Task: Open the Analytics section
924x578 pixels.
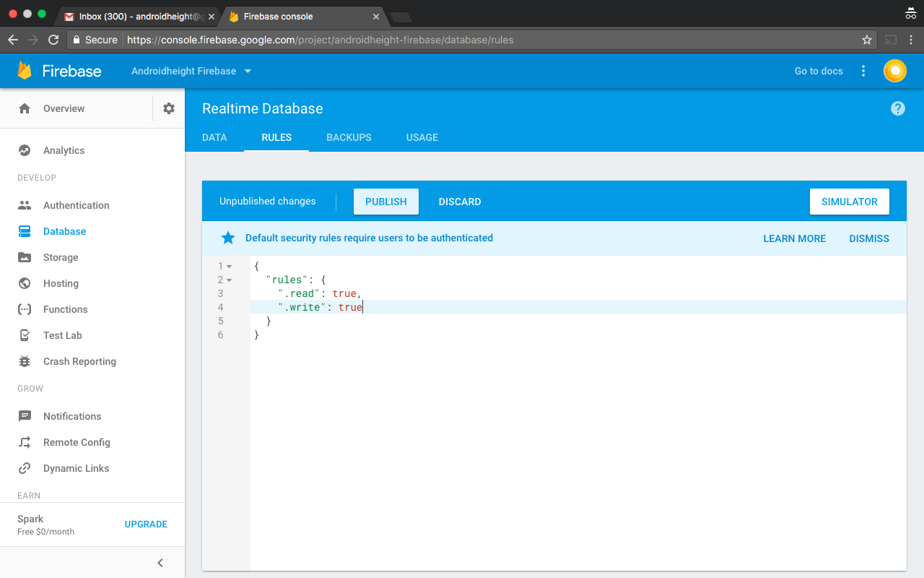Action: [x=64, y=150]
